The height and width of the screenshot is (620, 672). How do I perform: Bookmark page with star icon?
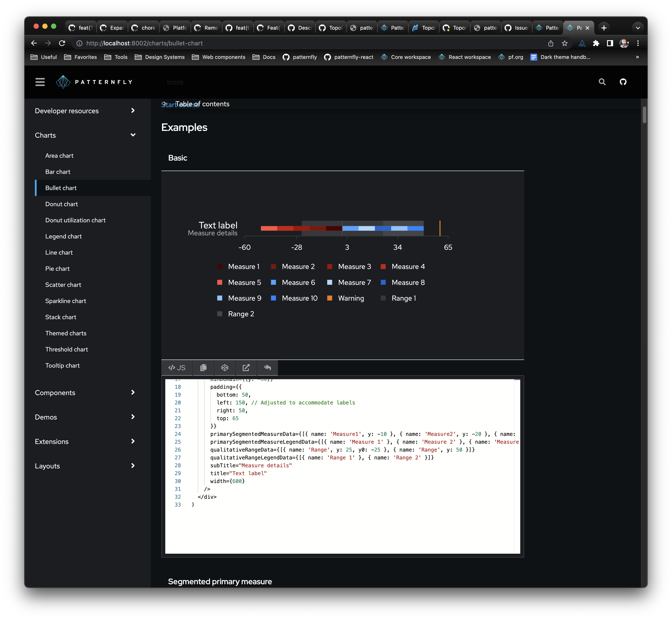565,43
